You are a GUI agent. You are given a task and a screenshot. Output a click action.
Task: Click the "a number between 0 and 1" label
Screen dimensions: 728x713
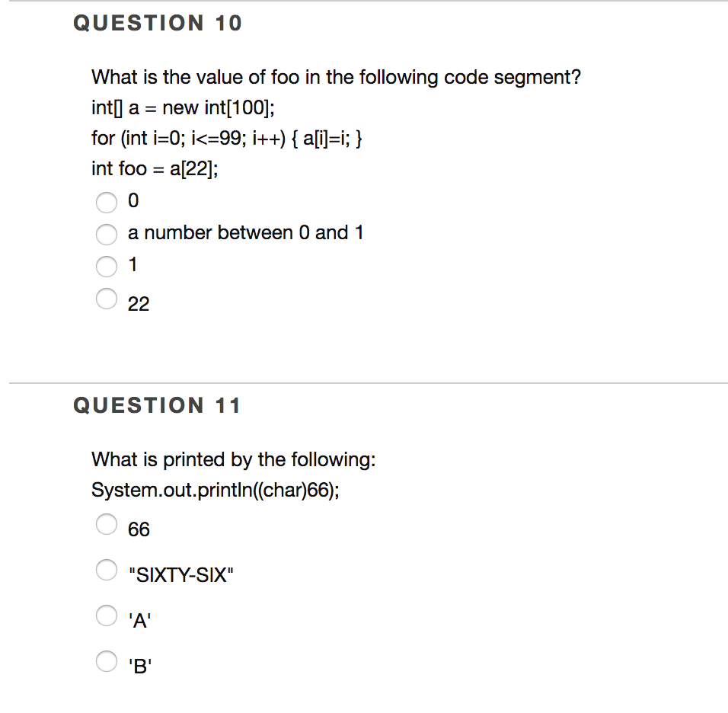point(244,232)
